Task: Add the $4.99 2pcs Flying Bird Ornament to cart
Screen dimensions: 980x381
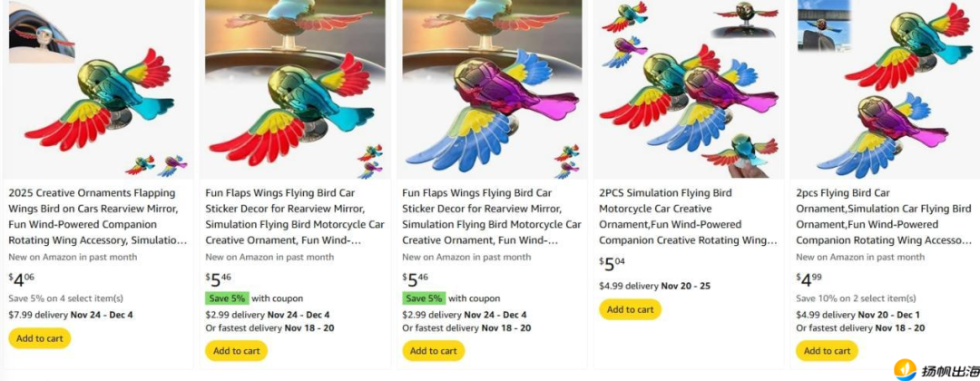Action: tap(827, 350)
